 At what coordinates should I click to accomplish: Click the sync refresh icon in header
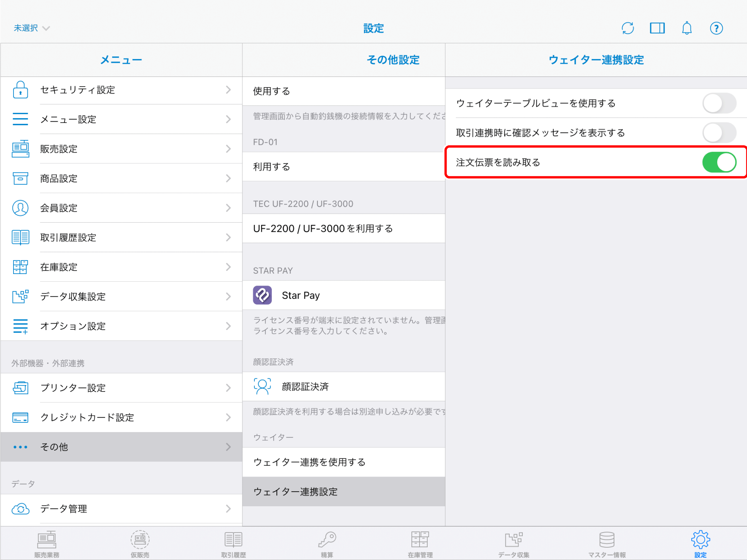628,28
